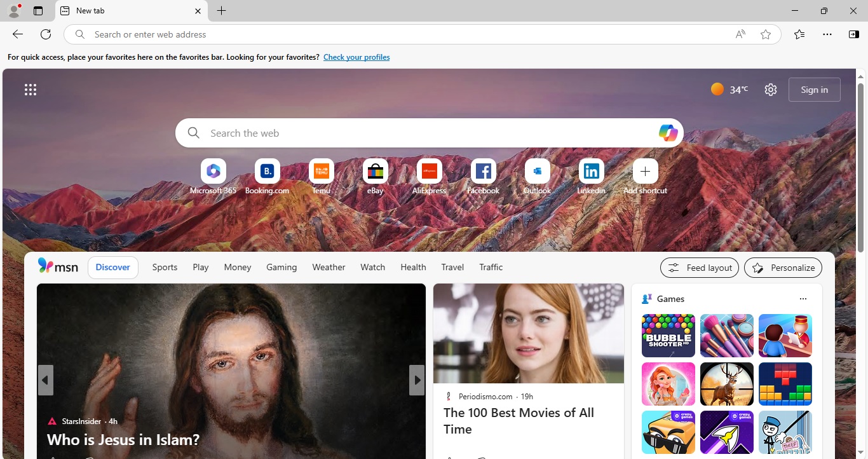
Task: Open the Favorites dropdown panel
Action: [x=799, y=34]
